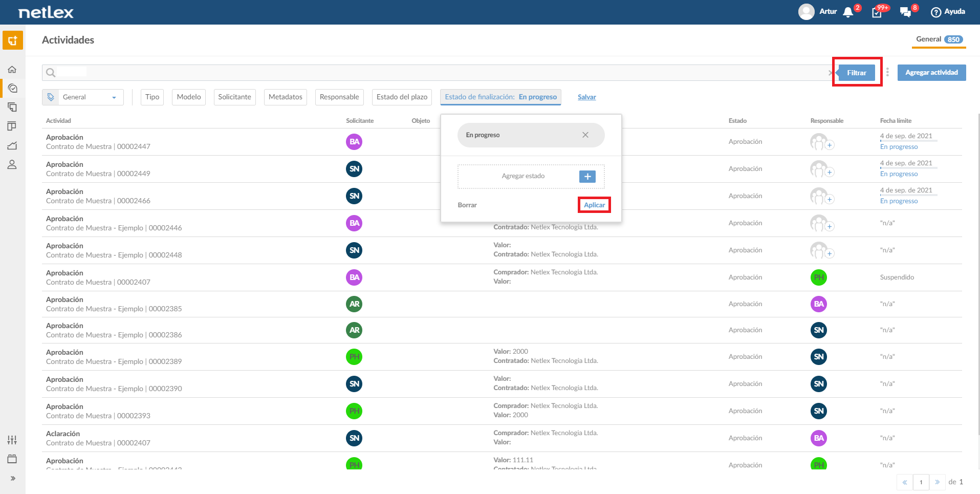This screenshot has width=980, height=494.
Task: Open the Estado del plazo filter
Action: (402, 97)
